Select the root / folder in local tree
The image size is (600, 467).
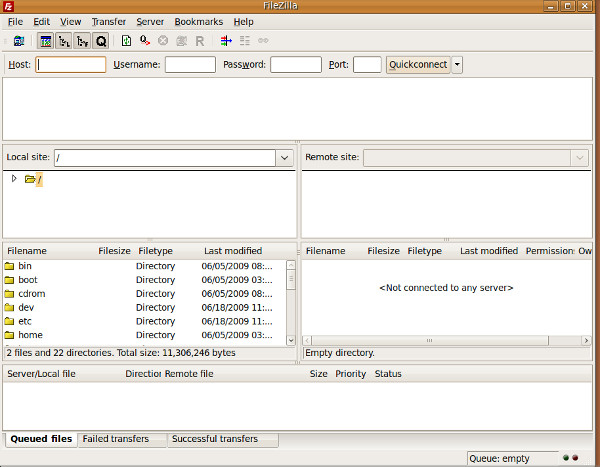(x=39, y=179)
